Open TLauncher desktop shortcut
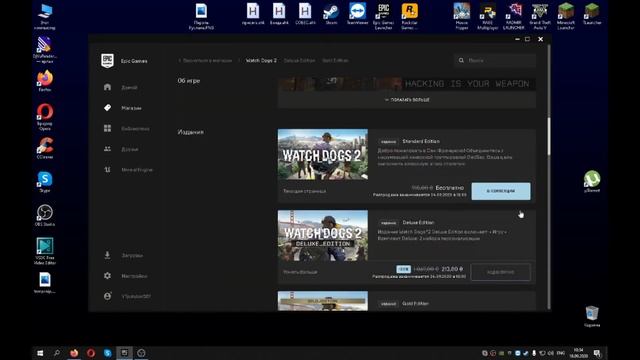Viewport: 640px width, 360px height. coord(592,14)
